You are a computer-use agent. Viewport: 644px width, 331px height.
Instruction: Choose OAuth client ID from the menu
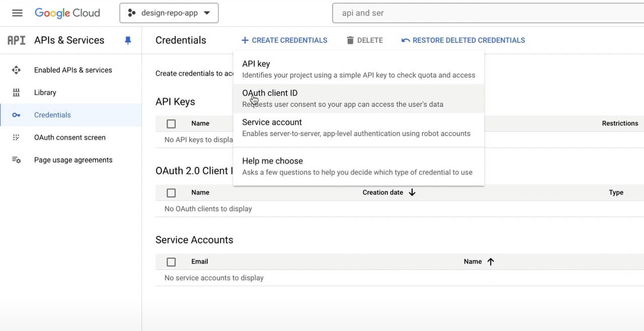(x=270, y=93)
